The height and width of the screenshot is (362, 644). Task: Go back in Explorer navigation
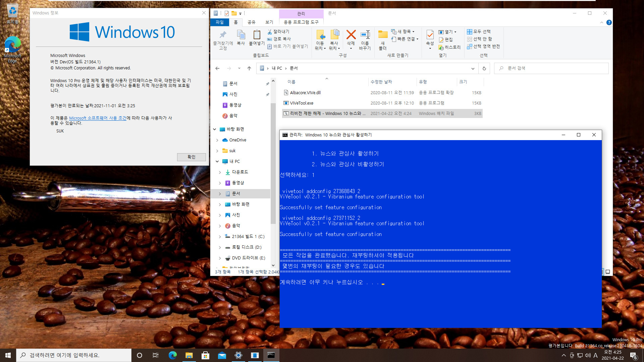217,68
